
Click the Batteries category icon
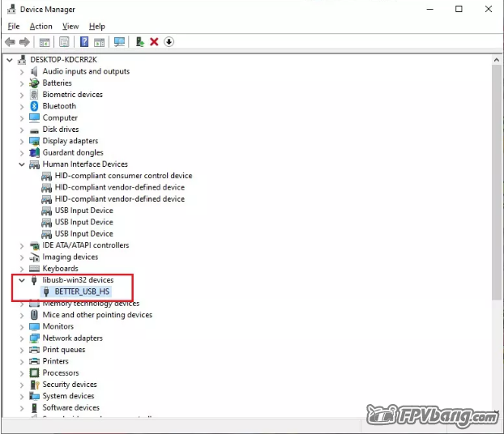[x=34, y=83]
